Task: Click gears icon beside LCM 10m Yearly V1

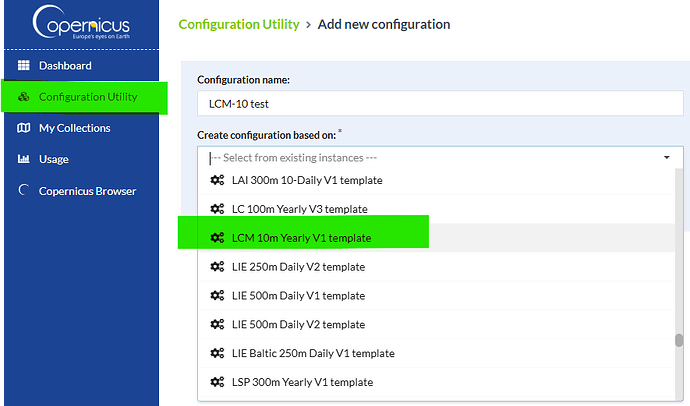Action: click(x=217, y=238)
